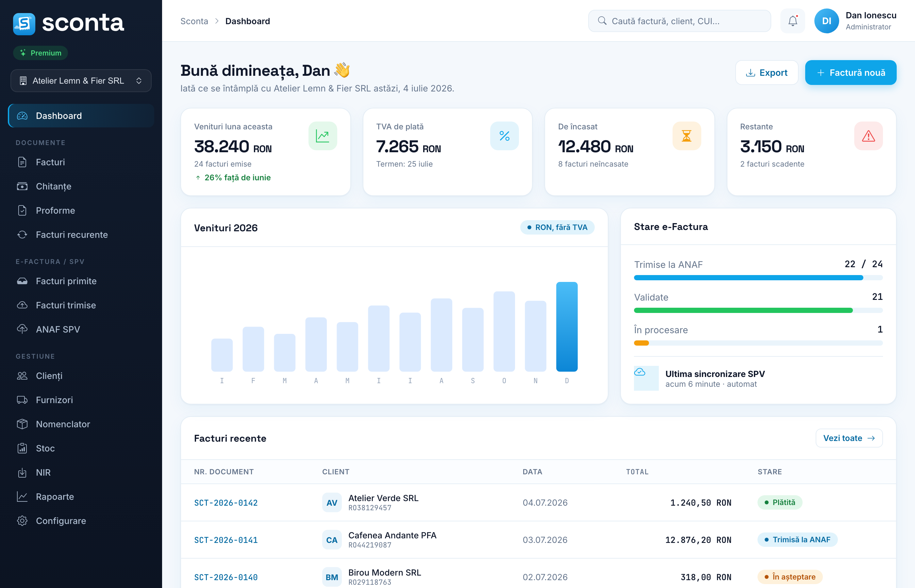Click the ANAF SPV cloud icon
The height and width of the screenshot is (588, 915).
[x=22, y=329]
